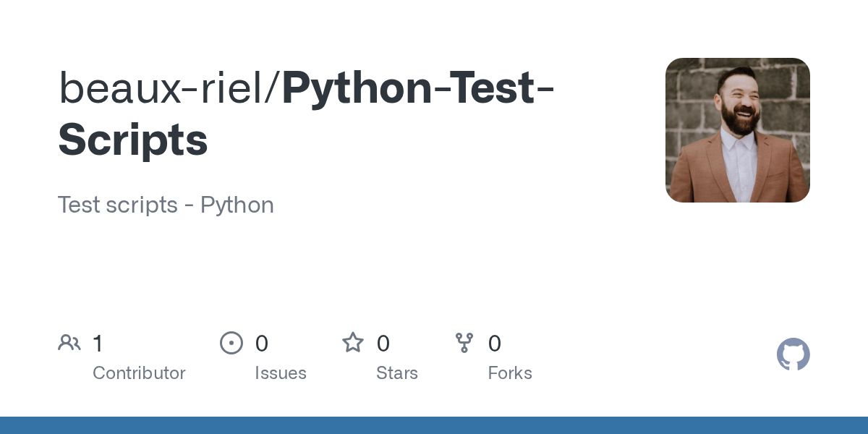The image size is (868, 434).
Task: Click the contributor count number 1
Action: click(98, 344)
